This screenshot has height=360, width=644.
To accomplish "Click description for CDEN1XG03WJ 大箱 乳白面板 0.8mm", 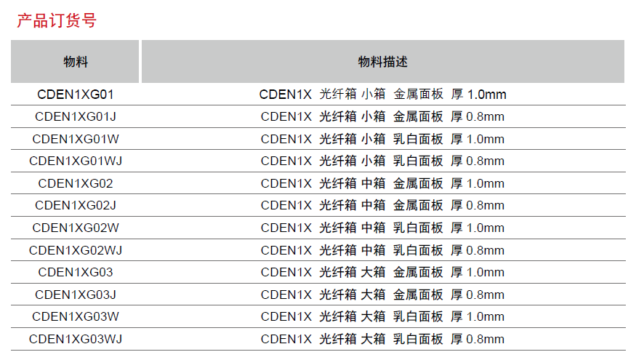I will [383, 340].
